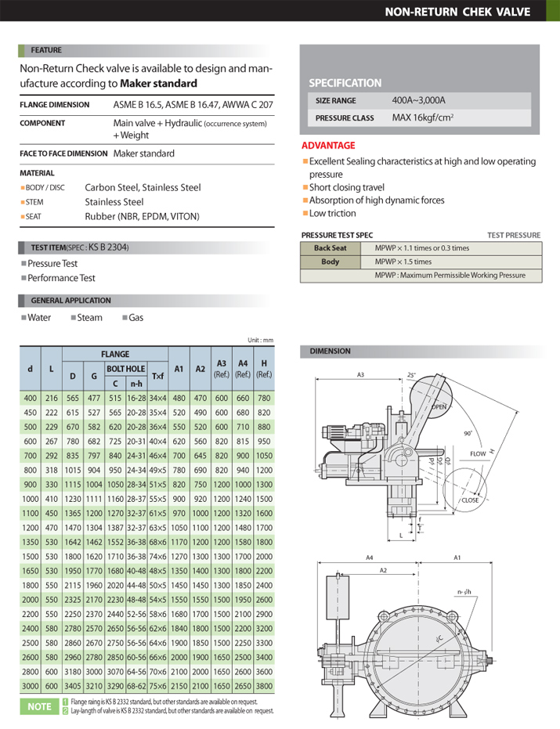Click the green NOTE badge
This screenshot has width=560, height=729.
coord(39,706)
